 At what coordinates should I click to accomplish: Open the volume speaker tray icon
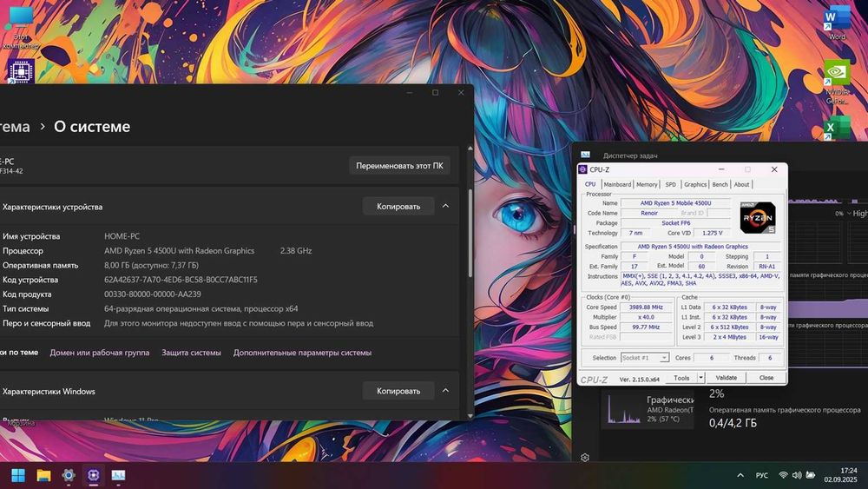tap(797, 475)
